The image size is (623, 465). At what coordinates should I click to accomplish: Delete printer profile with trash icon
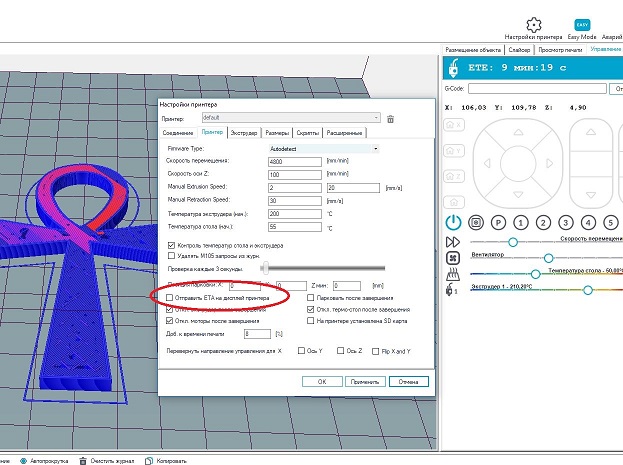pyautogui.click(x=391, y=119)
